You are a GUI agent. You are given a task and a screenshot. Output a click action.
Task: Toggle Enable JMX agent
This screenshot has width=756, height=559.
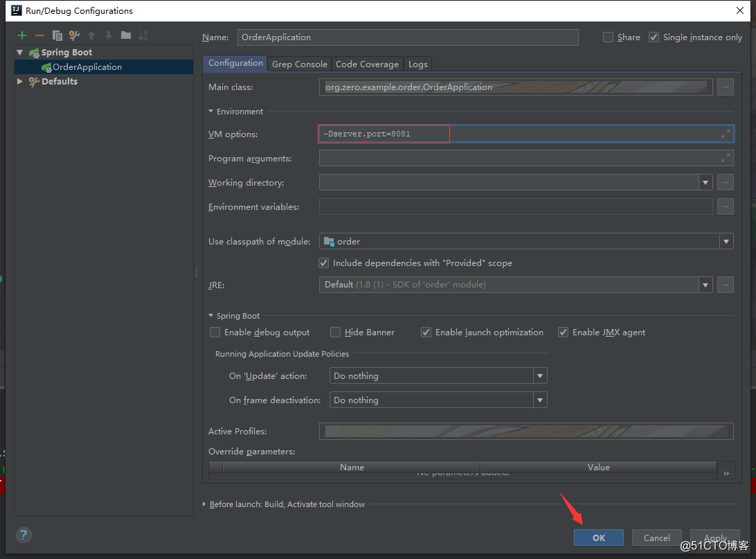(x=563, y=332)
